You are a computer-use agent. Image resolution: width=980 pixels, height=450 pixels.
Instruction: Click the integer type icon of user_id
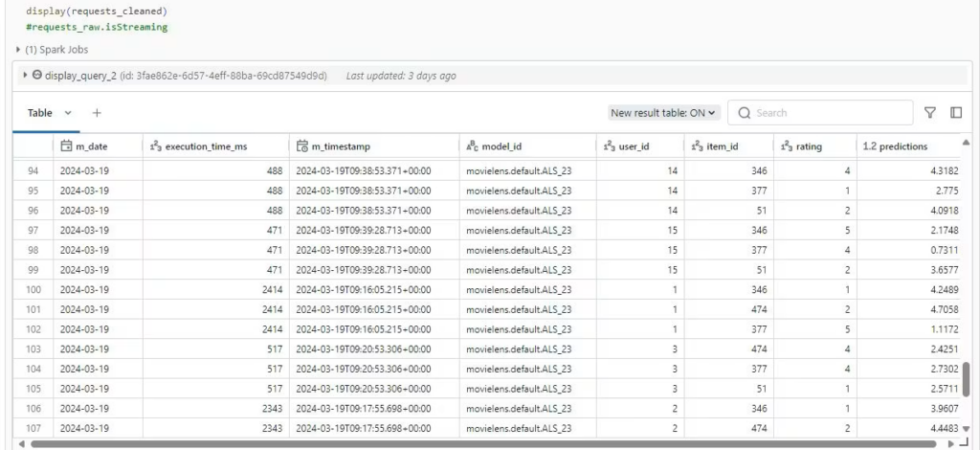tap(609, 146)
